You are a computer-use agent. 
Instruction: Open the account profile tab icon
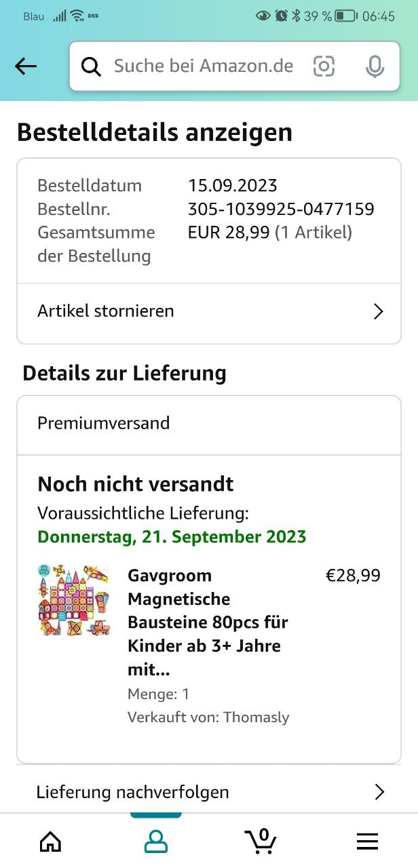pos(156,842)
